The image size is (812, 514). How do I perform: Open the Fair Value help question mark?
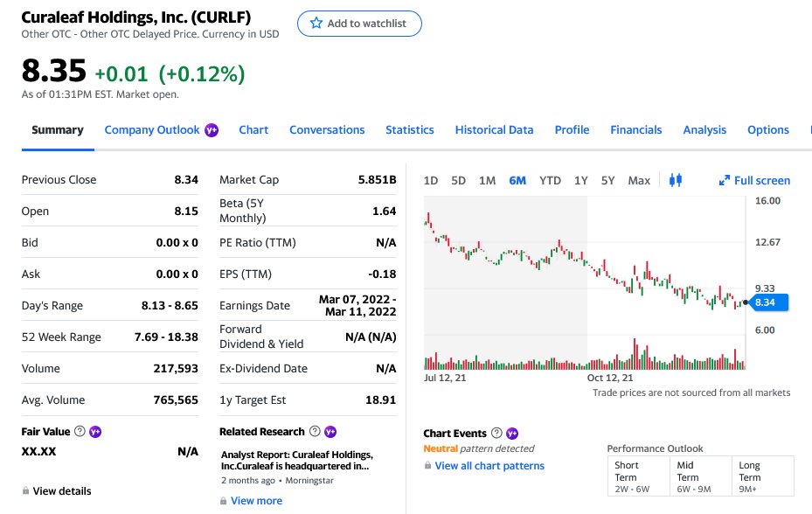click(x=80, y=431)
